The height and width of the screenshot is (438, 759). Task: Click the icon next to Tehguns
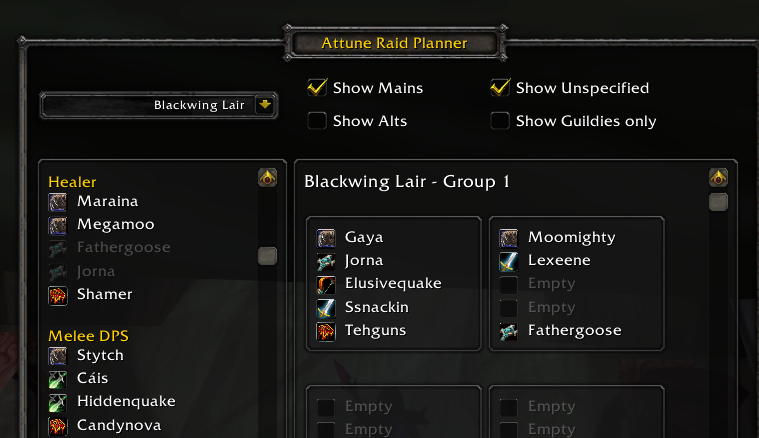tap(326, 331)
